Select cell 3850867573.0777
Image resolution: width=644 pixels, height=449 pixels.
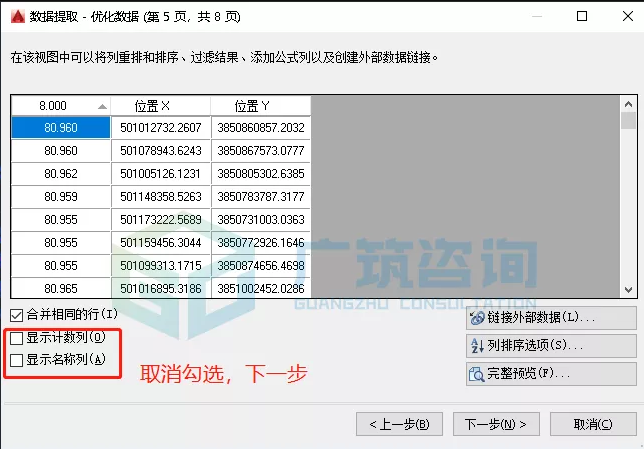point(261,150)
